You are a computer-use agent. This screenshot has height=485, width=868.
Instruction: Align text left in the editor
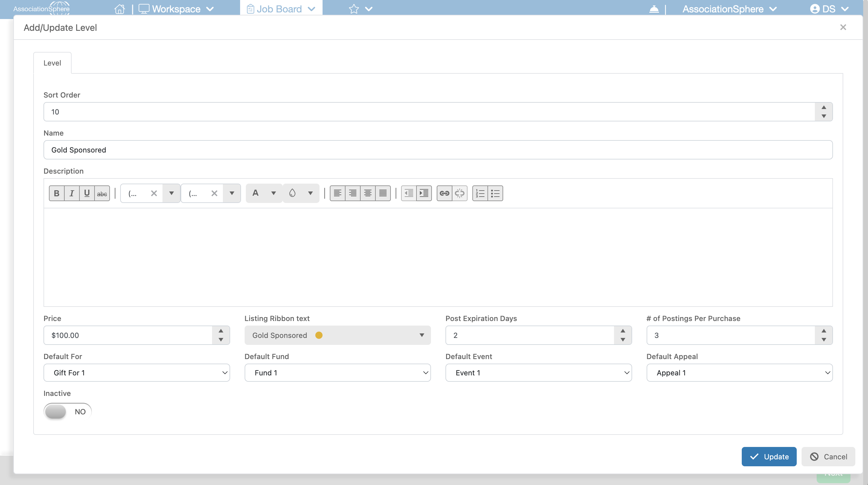pyautogui.click(x=338, y=193)
